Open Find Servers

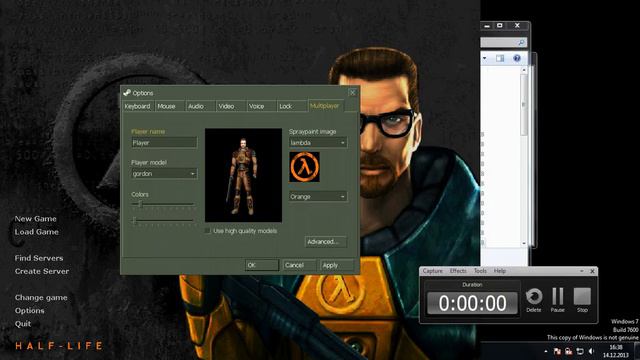(39, 258)
